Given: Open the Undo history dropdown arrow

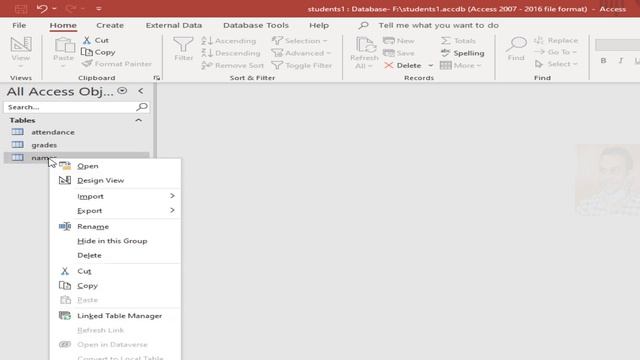Looking at the screenshot, I should [54, 9].
